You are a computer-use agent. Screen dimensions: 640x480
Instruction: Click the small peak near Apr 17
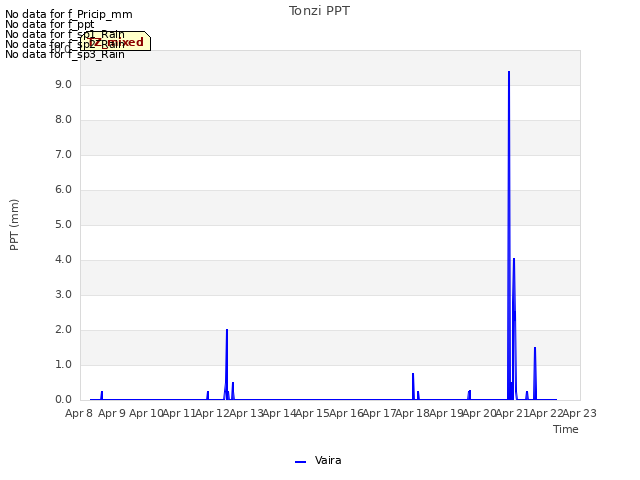coord(413,373)
